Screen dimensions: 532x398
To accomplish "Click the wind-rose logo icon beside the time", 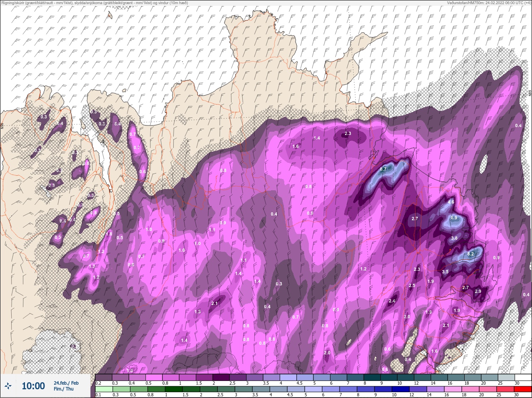I will (x=8, y=386).
